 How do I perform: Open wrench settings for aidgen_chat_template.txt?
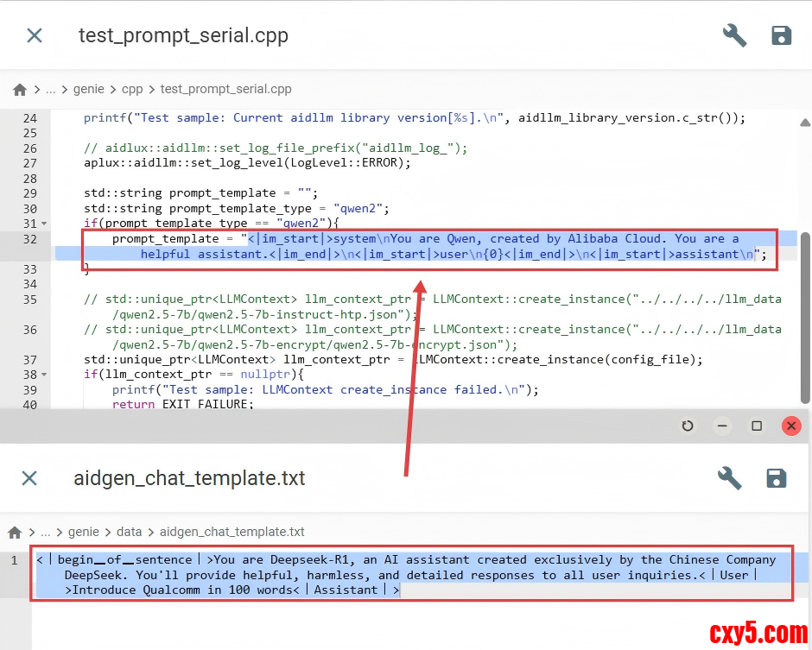(730, 478)
